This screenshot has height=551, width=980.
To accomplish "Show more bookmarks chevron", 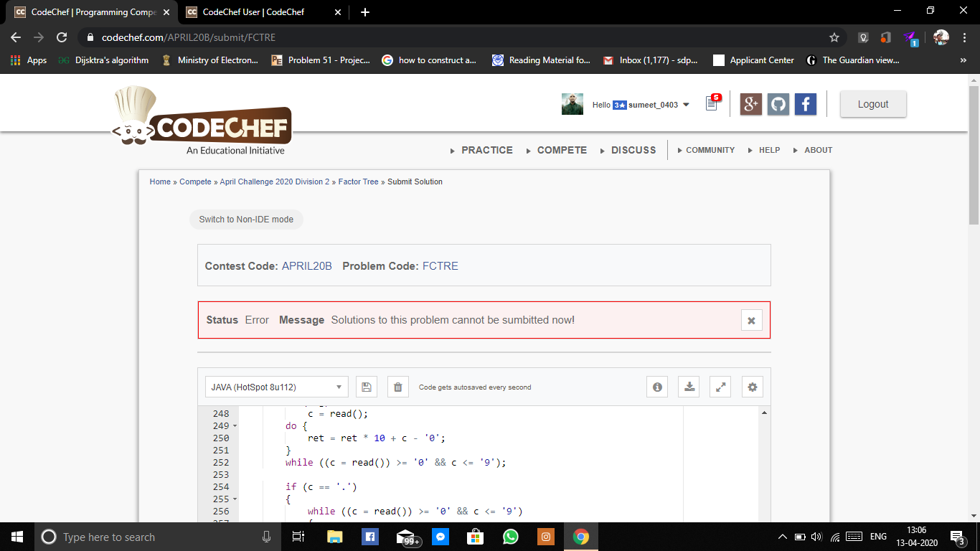I will (x=963, y=60).
